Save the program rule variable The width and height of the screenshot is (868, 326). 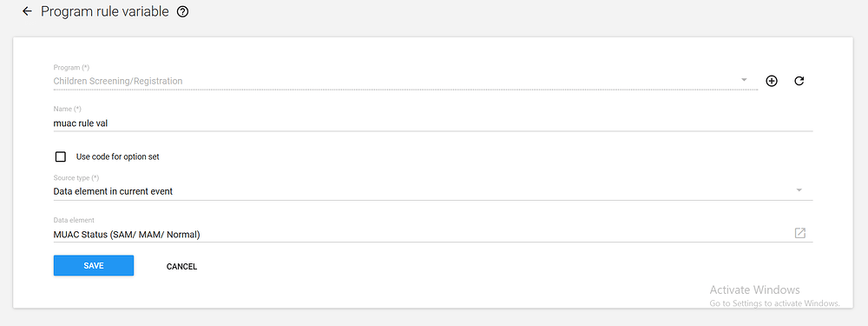coord(94,265)
